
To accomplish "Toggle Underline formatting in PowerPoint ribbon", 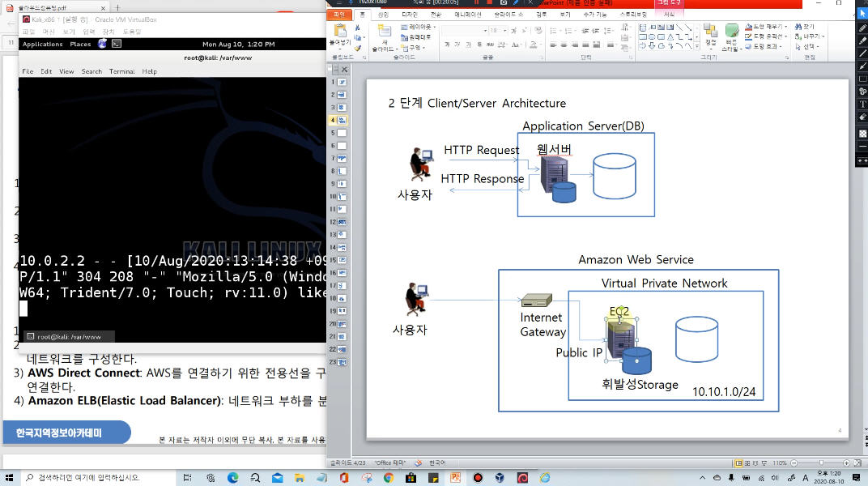I will click(x=468, y=45).
